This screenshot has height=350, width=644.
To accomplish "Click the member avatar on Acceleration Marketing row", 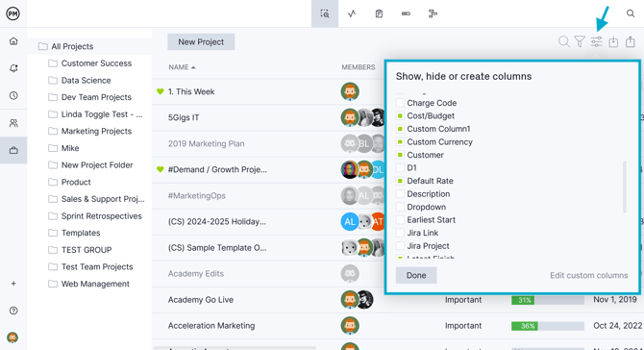I will 350,326.
